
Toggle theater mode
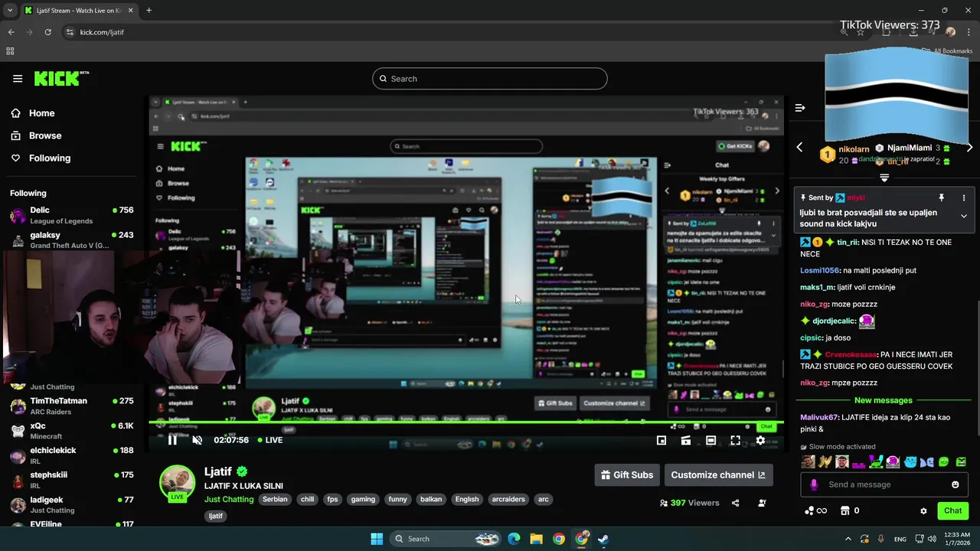pyautogui.click(x=710, y=440)
